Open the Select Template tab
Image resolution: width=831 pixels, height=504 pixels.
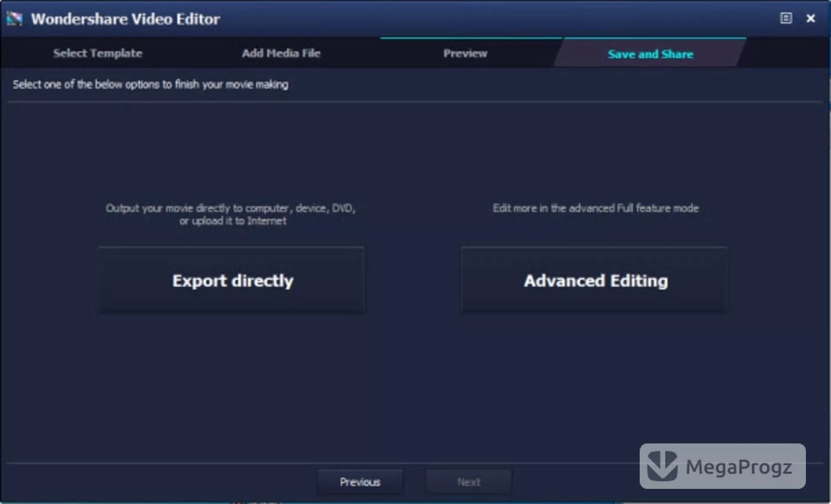coord(97,53)
